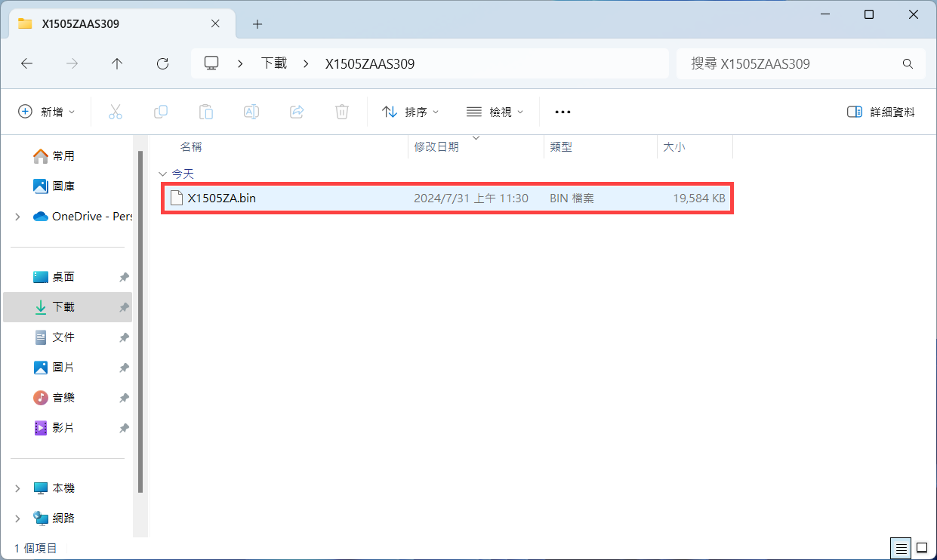
Task: Refresh the folder view
Action: click(x=162, y=63)
